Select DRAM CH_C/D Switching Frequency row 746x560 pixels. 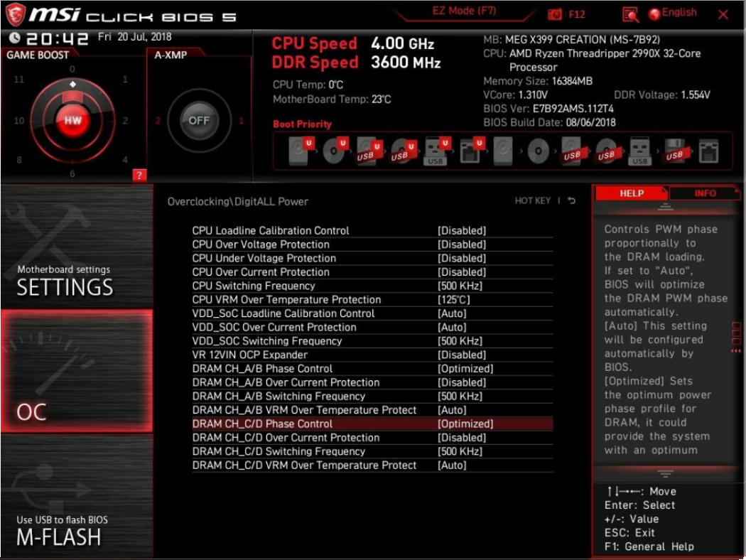(x=372, y=451)
